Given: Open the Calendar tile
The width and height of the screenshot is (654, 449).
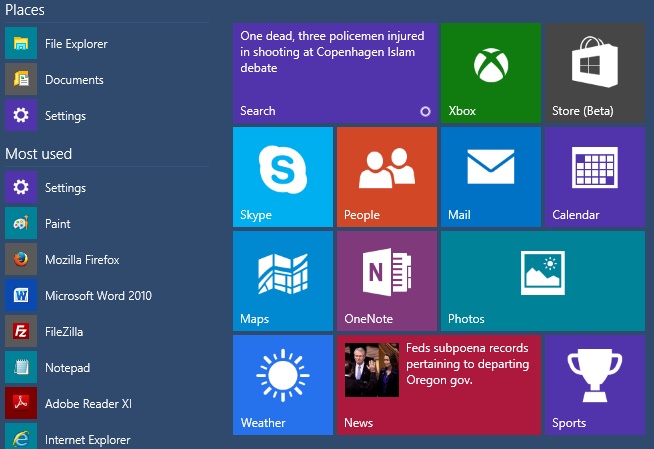Looking at the screenshot, I should click(595, 177).
